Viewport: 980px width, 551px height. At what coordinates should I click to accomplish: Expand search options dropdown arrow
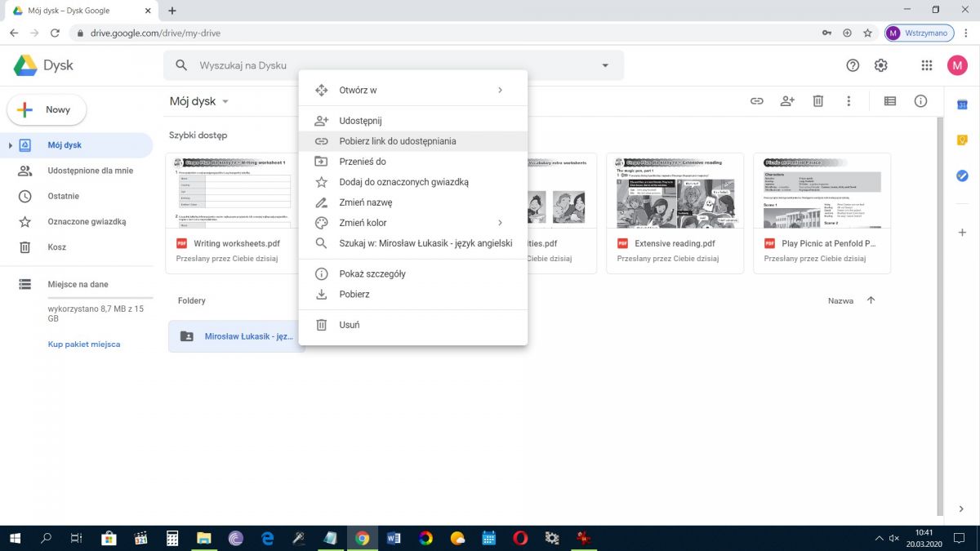tap(605, 65)
